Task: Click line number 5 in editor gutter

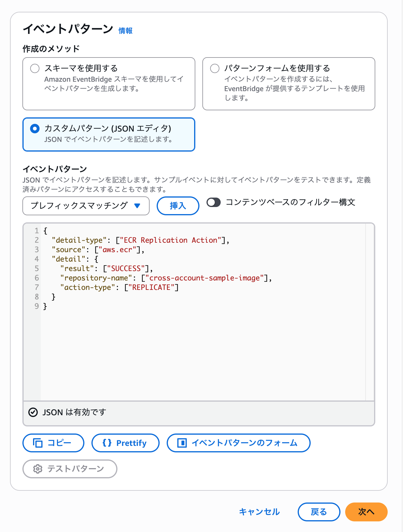Action: pyautogui.click(x=37, y=268)
